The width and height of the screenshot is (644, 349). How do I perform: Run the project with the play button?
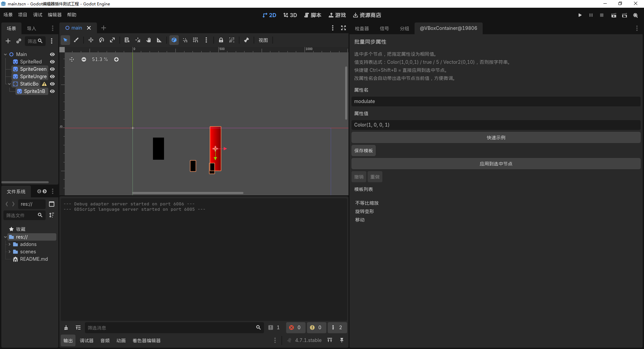[580, 15]
